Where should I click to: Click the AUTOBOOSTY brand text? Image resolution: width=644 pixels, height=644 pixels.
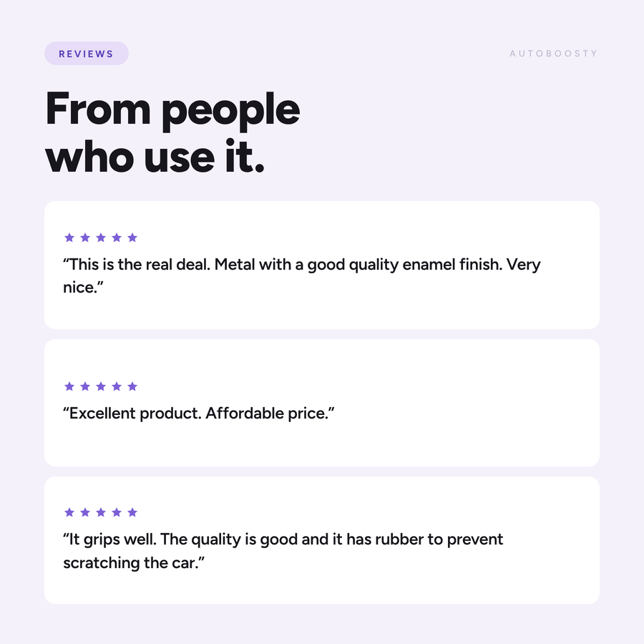tap(553, 54)
